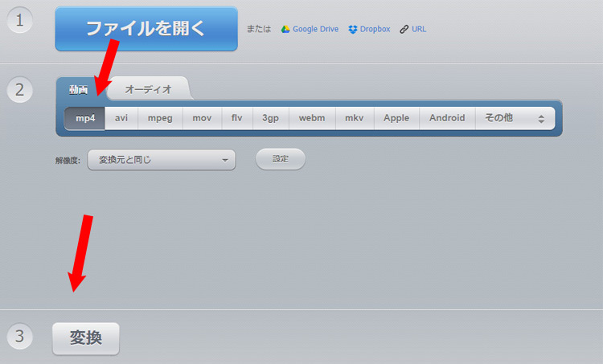Viewport: 603px width, 364px height.
Task: Open file from Google Drive link
Action: pyautogui.click(x=315, y=29)
